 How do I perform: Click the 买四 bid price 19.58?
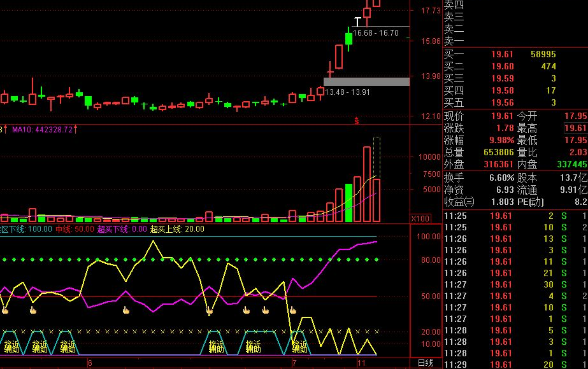coord(502,90)
